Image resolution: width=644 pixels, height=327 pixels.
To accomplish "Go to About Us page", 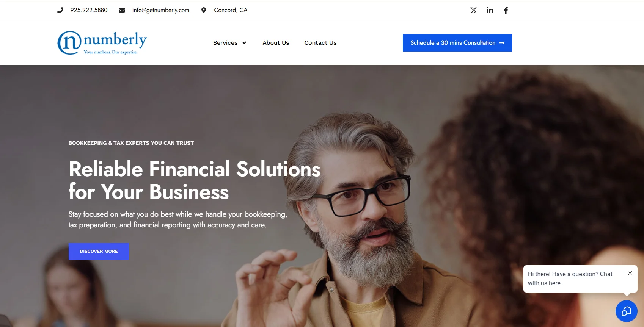I will pyautogui.click(x=276, y=43).
